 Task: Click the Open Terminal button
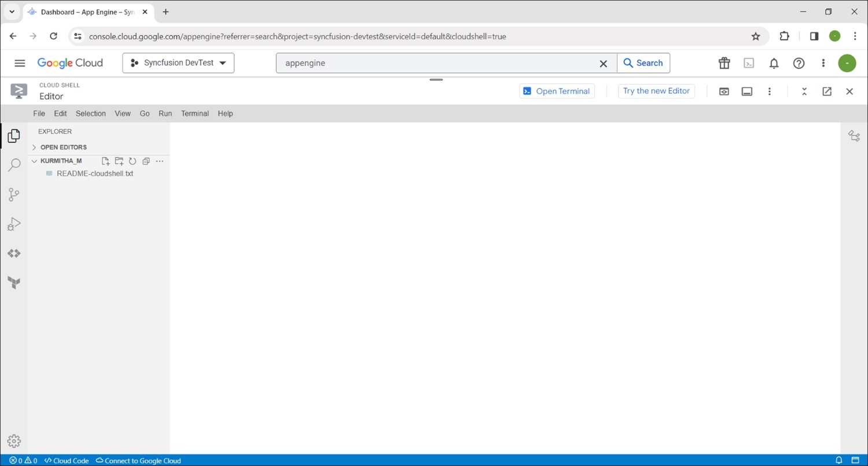(x=557, y=91)
